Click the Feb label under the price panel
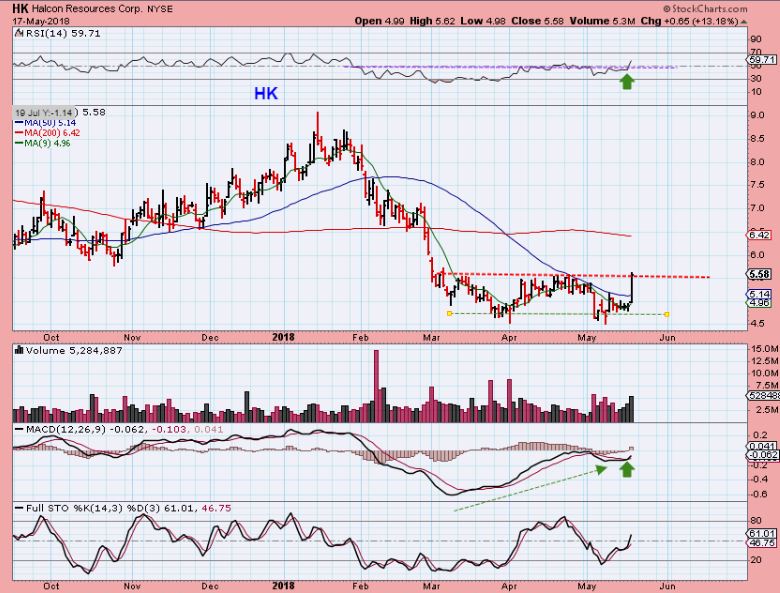This screenshot has width=780, height=593. click(x=360, y=337)
